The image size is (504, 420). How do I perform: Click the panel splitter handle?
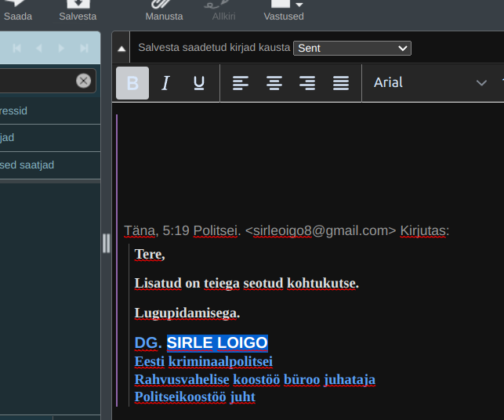(106, 243)
